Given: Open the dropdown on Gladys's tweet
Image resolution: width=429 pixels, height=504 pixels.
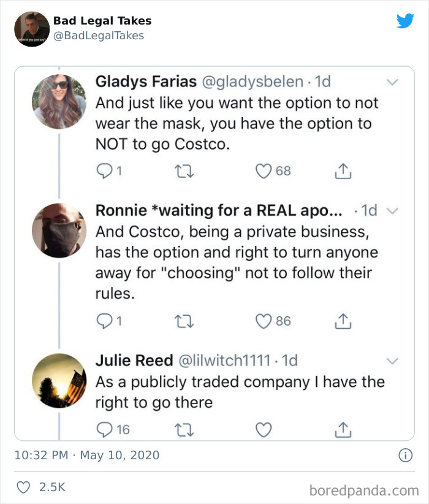Looking at the screenshot, I should click(393, 81).
